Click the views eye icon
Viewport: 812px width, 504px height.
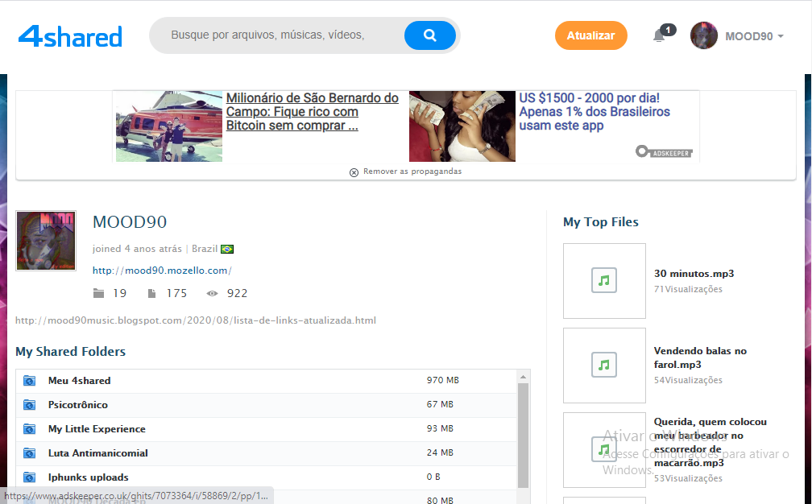(x=213, y=293)
